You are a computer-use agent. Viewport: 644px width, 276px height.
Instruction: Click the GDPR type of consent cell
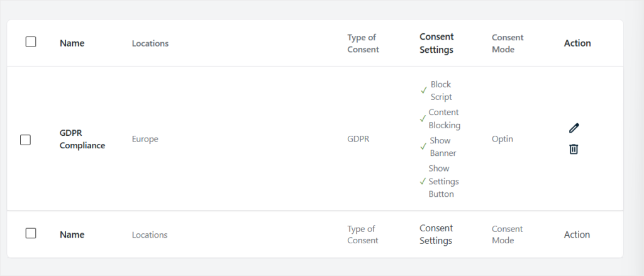(x=358, y=139)
